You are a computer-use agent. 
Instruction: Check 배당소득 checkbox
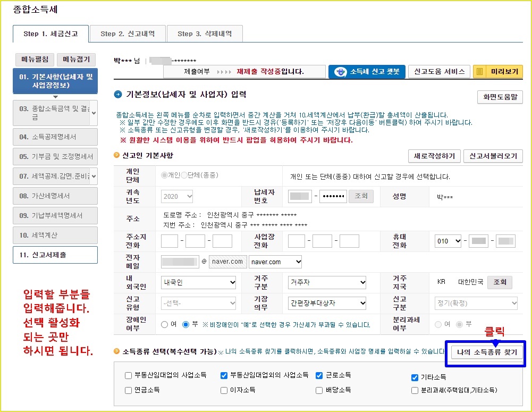point(319,390)
